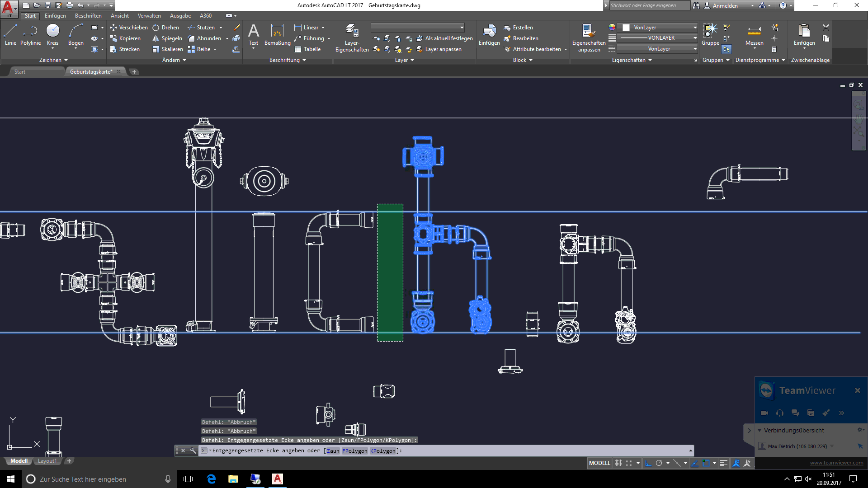The height and width of the screenshot is (488, 868).
Task: Toggle group selection on/off button
Action: 726,49
